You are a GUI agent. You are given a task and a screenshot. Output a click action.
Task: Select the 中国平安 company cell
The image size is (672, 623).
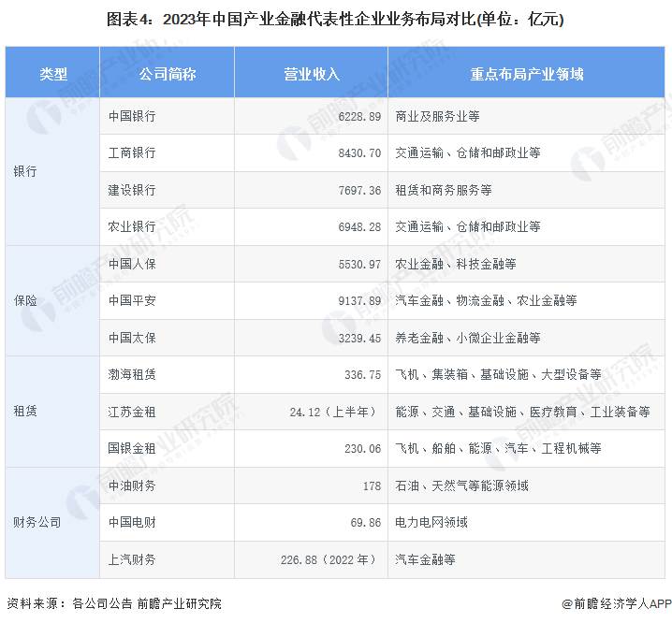pos(168,301)
